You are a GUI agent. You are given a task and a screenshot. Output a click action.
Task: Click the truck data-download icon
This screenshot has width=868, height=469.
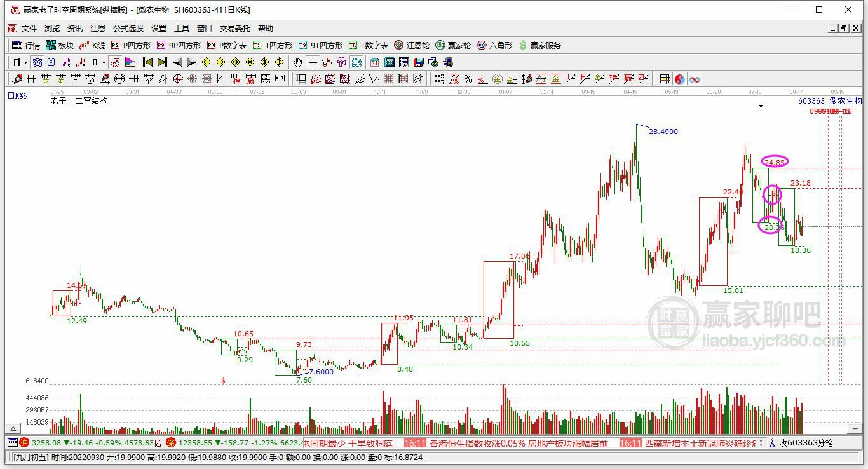coord(448,62)
